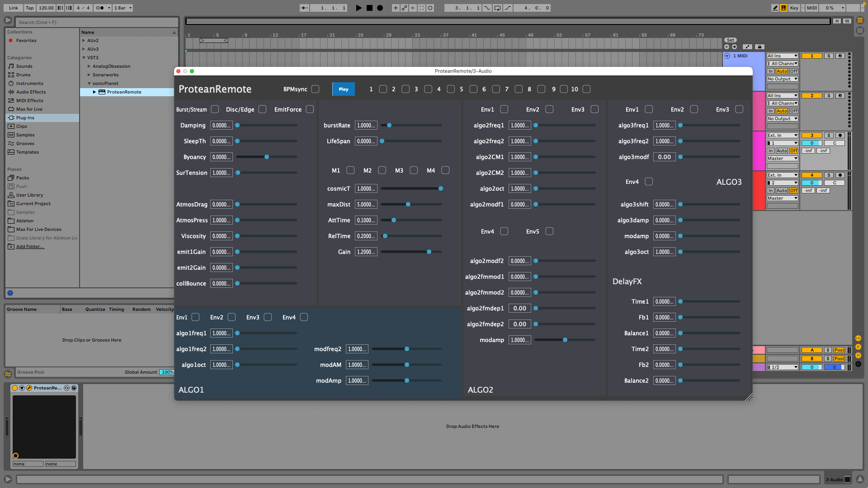Click the browser Search field

[x=97, y=22]
